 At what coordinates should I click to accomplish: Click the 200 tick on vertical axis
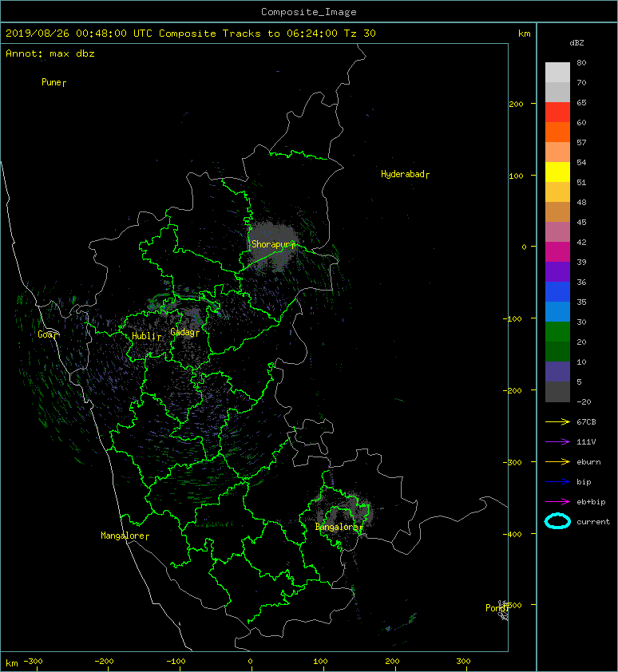pos(516,104)
